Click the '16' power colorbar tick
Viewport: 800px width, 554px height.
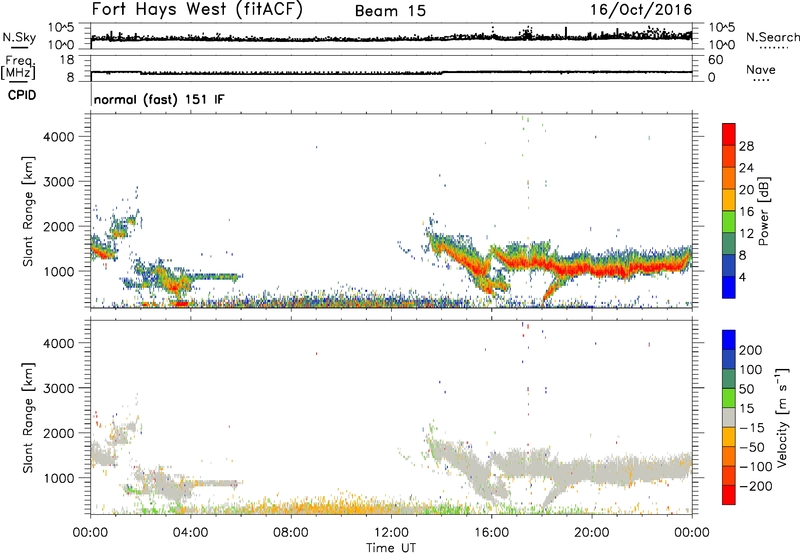point(746,212)
